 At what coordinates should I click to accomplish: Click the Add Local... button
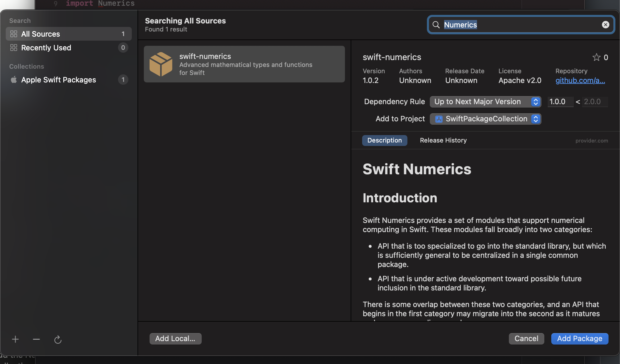point(175,339)
